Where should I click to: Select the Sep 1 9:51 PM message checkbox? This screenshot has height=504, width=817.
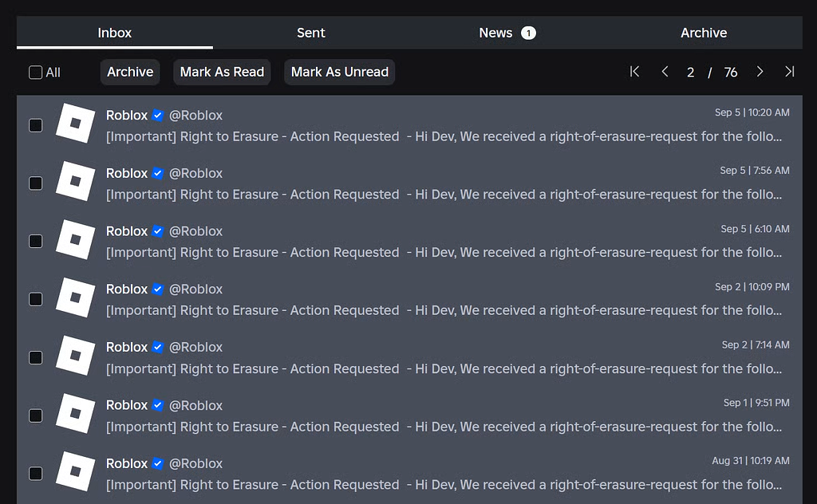[x=36, y=415]
